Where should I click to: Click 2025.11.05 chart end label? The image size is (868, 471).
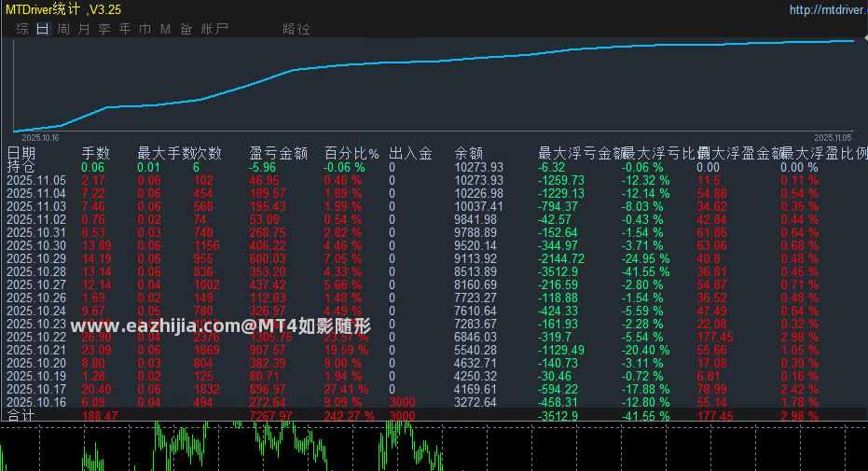pyautogui.click(x=833, y=138)
